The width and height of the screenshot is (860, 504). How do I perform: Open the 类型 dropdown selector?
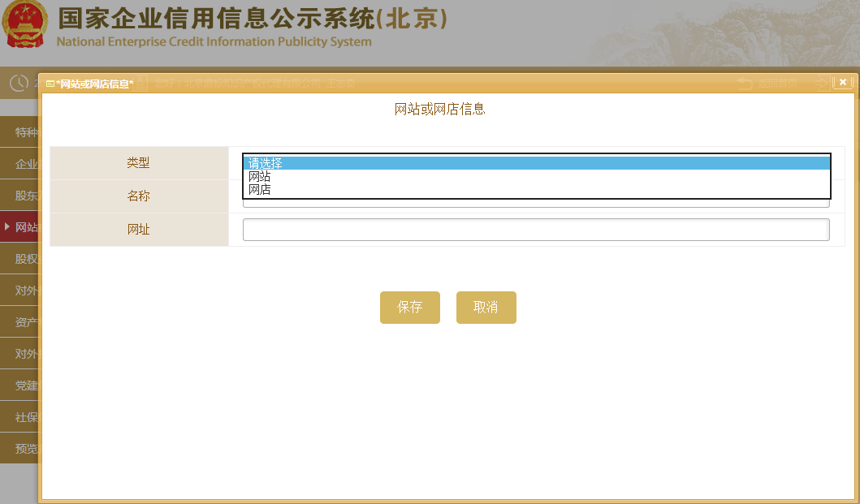point(536,162)
